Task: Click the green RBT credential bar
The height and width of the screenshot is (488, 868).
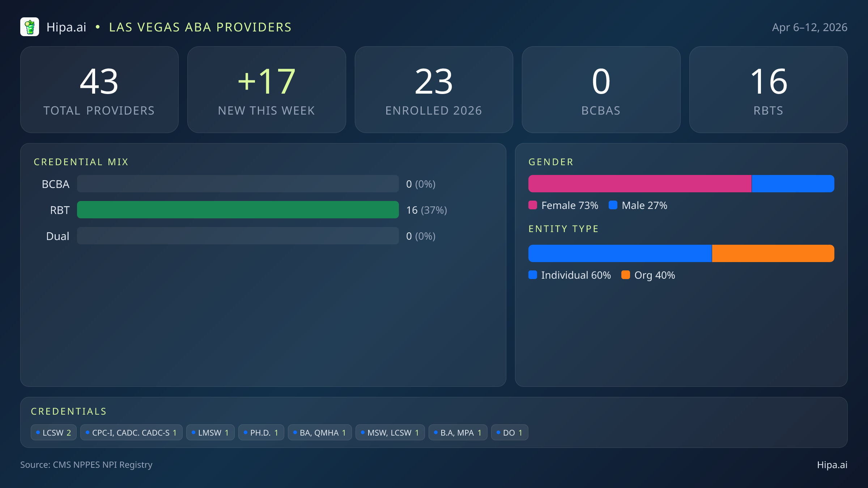Action: [238, 210]
